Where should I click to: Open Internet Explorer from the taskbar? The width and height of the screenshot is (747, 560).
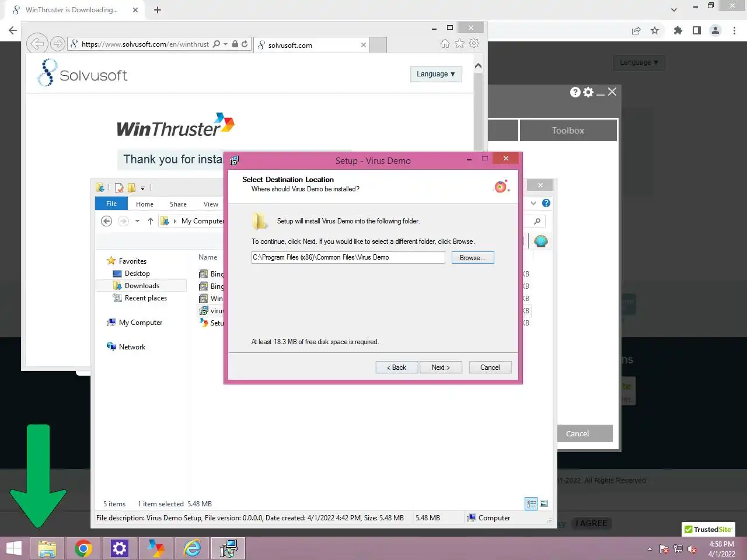pos(192,548)
